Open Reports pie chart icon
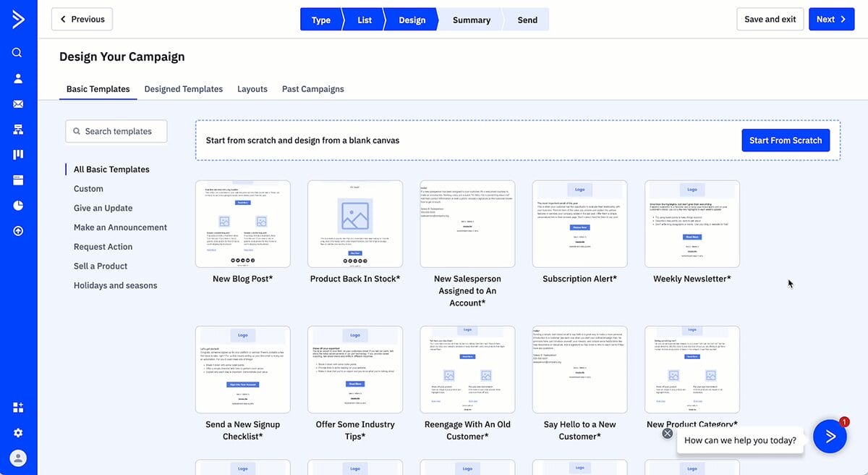 [x=18, y=206]
